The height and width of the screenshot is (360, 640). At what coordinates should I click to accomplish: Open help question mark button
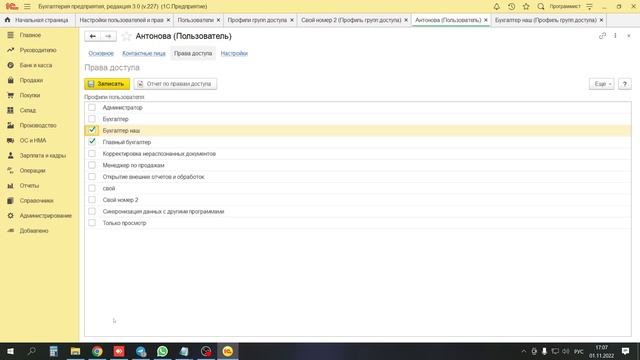[624, 84]
